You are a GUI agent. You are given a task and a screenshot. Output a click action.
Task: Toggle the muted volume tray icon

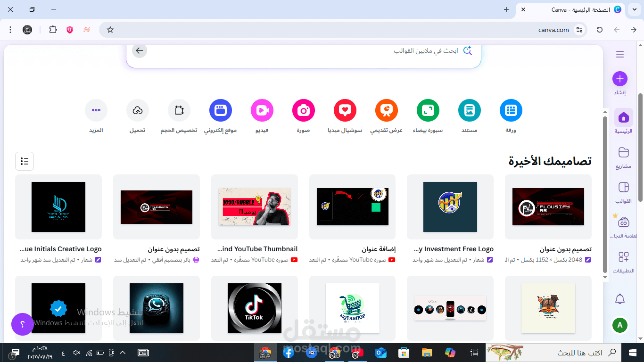(x=77, y=353)
